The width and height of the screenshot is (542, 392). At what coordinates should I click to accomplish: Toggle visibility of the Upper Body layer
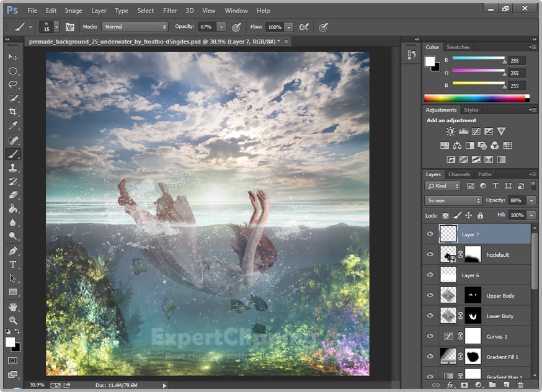point(430,295)
